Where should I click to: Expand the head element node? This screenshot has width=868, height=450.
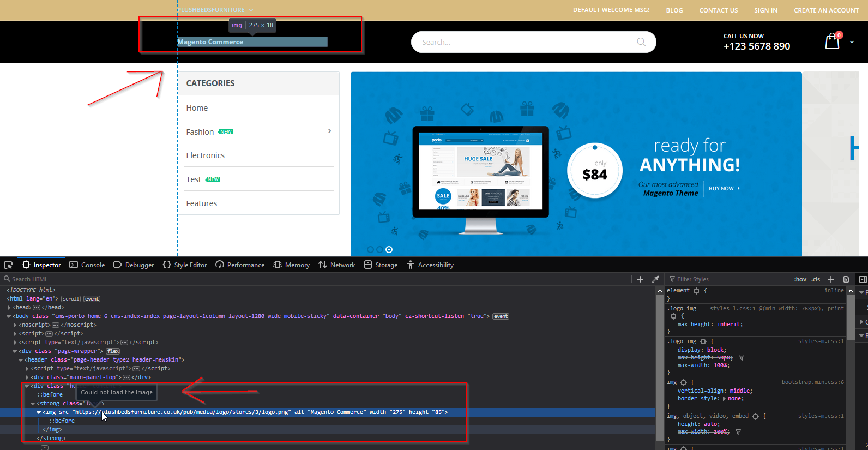(9, 308)
